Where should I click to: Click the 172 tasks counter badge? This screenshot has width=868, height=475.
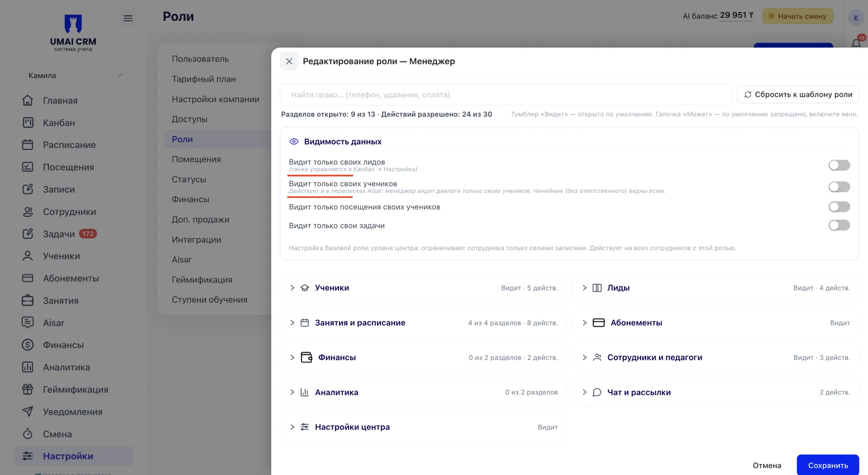tap(88, 234)
